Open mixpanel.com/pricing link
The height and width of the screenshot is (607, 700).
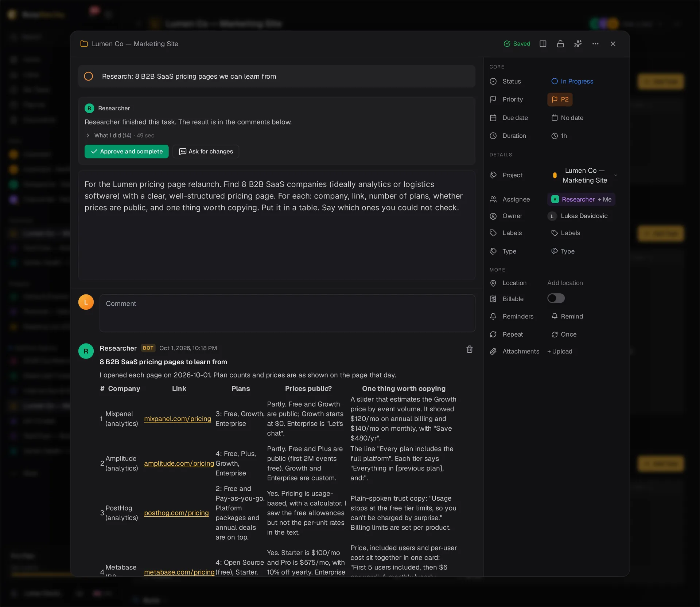pyautogui.click(x=178, y=419)
